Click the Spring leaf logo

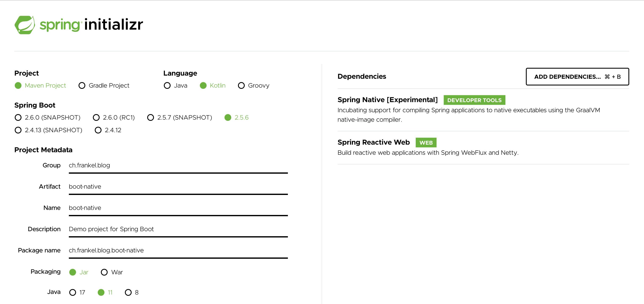25,24
